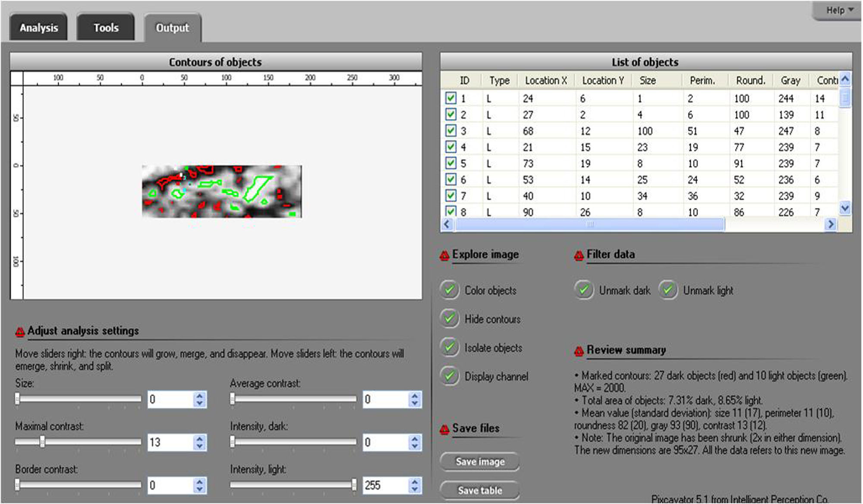Decrease Intensity light value with the down spinner
This screenshot has width=863, height=504.
tap(414, 489)
